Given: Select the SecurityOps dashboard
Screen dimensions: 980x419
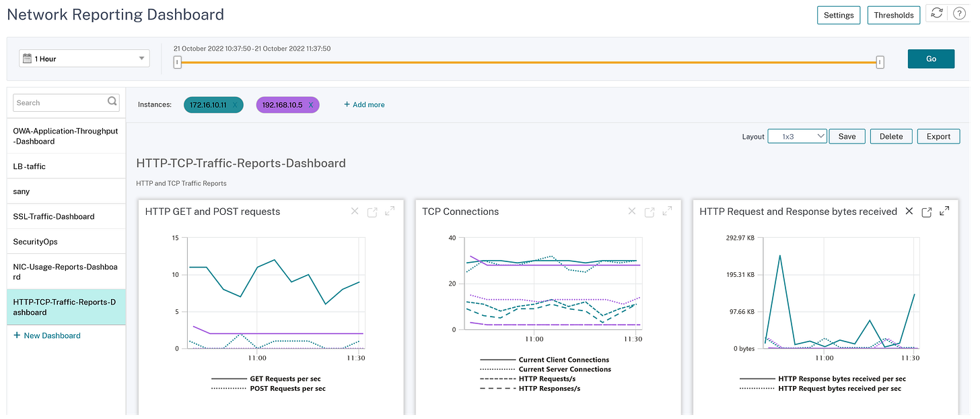Looking at the screenshot, I should click(x=66, y=241).
